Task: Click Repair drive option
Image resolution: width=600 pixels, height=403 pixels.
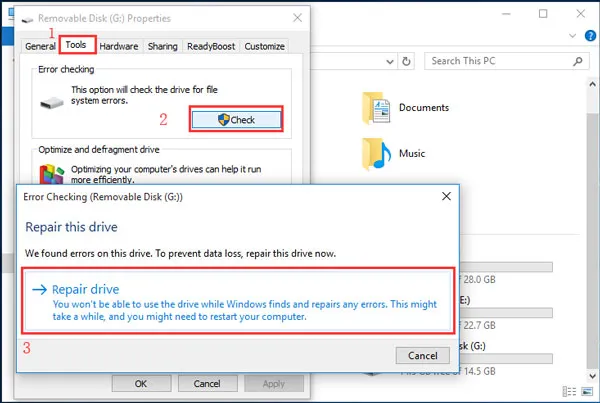Action: [238, 301]
